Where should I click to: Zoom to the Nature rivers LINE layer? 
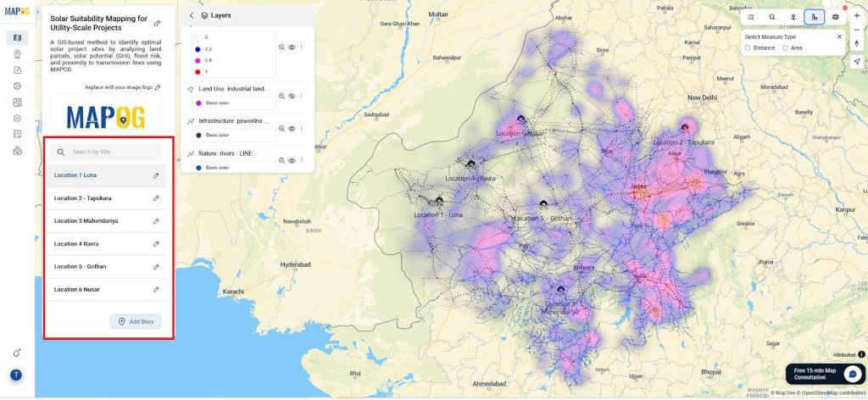(x=281, y=160)
